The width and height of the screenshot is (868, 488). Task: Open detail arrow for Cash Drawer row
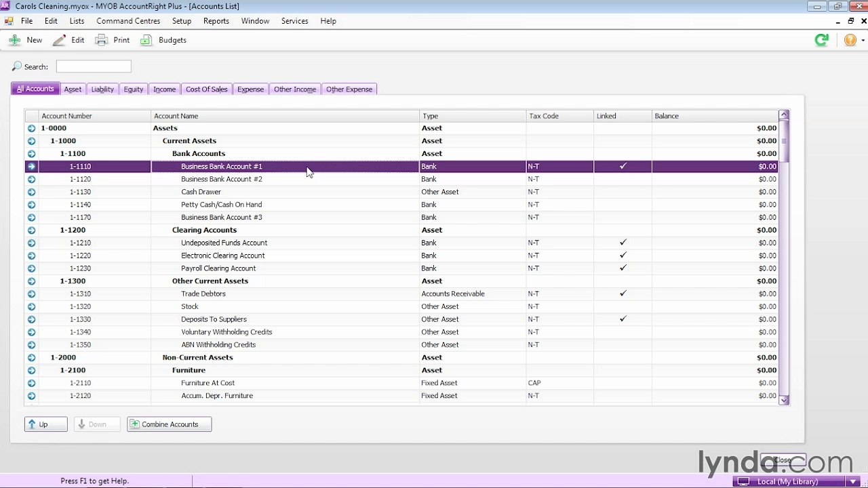(x=31, y=192)
